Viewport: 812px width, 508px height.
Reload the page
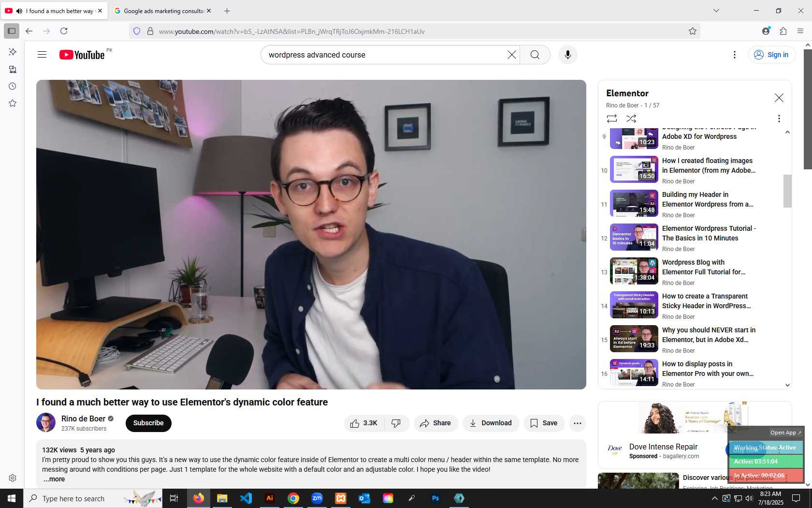64,31
